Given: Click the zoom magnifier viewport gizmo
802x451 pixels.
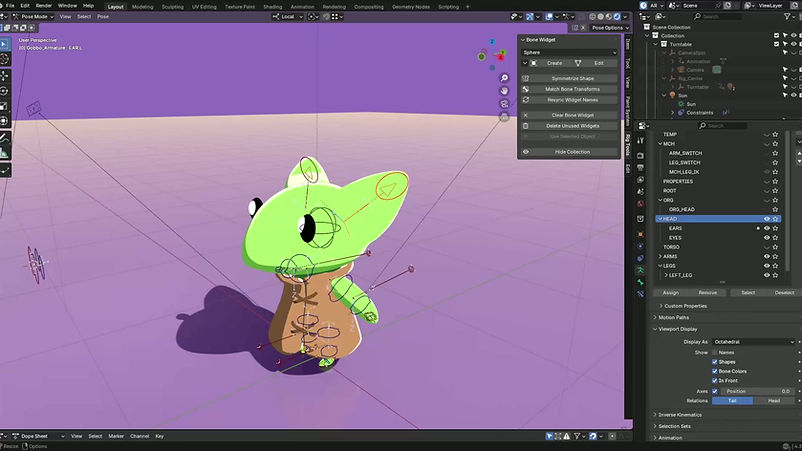Looking at the screenshot, I should (506, 77).
